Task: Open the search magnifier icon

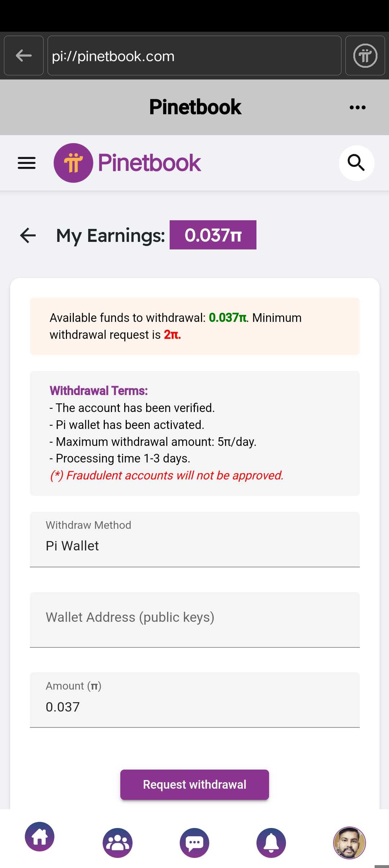Action: pyautogui.click(x=356, y=163)
